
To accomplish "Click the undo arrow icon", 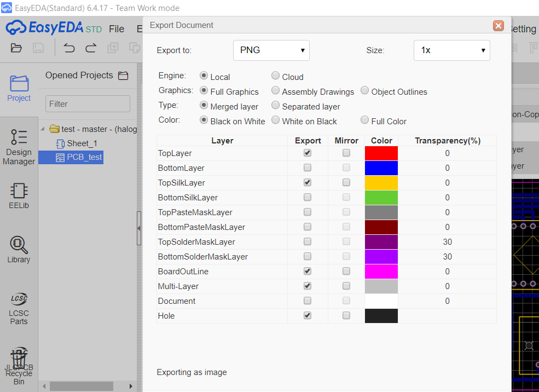I will 69,48.
